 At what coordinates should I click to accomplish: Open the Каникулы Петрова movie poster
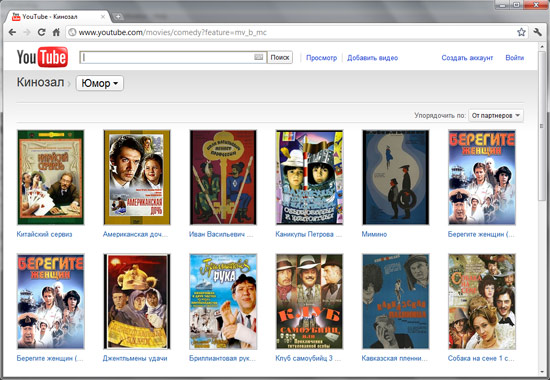(309, 177)
